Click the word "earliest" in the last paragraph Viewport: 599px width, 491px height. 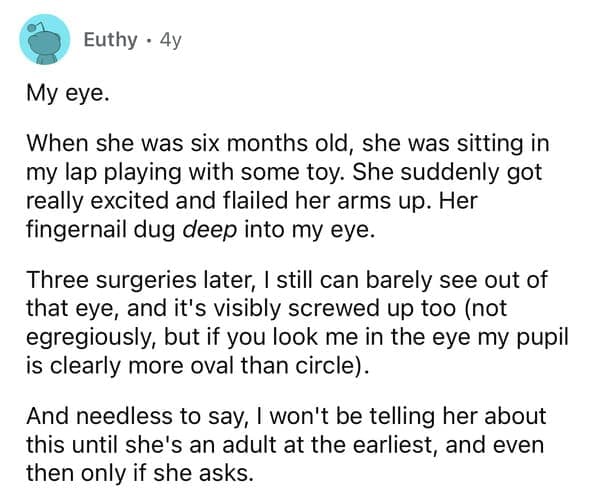(396, 445)
